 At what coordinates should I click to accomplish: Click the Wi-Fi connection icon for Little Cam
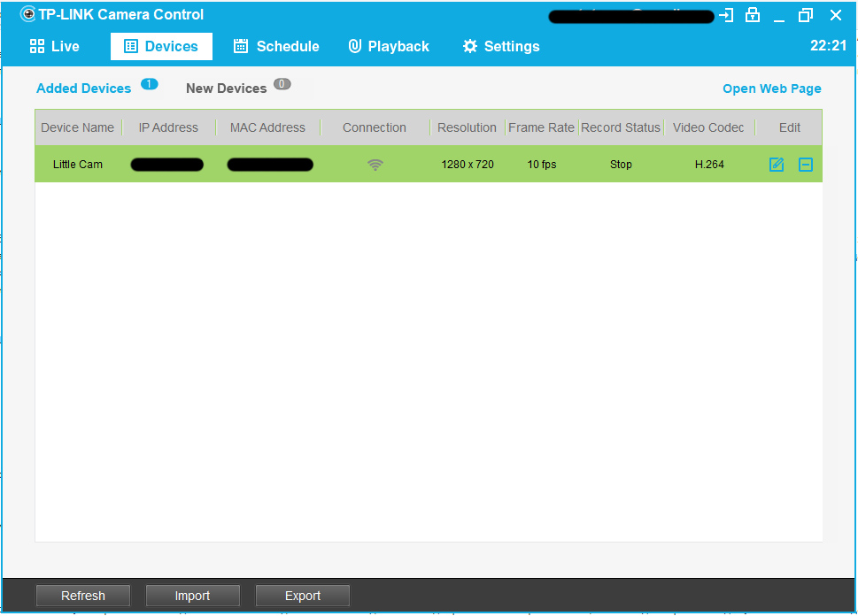pyautogui.click(x=375, y=165)
